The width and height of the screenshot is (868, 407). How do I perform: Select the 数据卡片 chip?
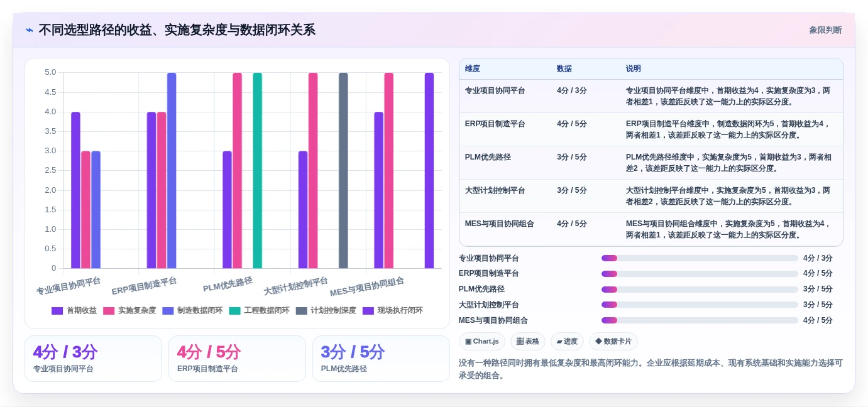coord(613,342)
